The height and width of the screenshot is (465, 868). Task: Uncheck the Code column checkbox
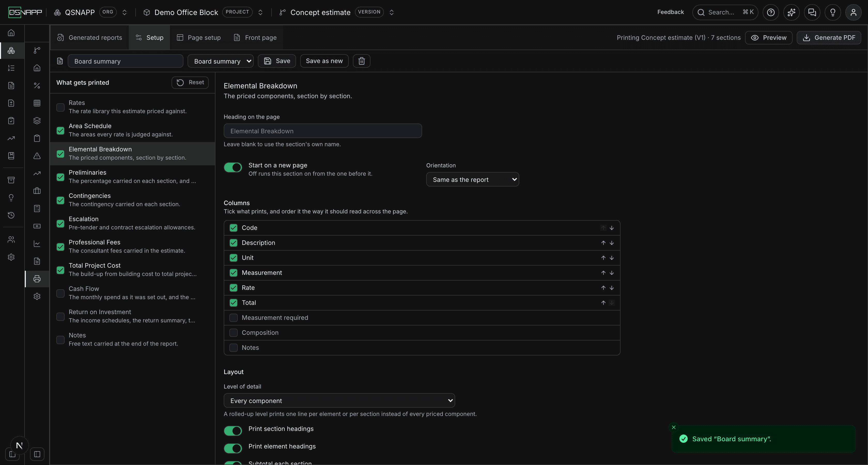233,228
